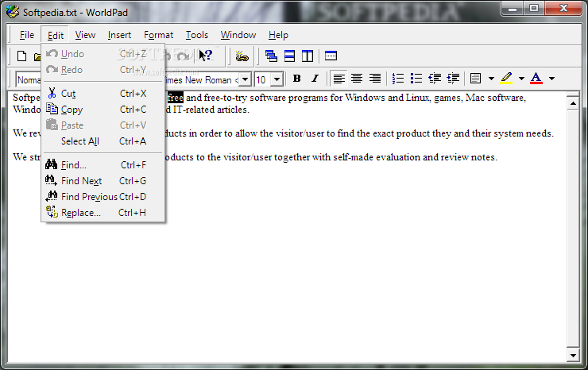The height and width of the screenshot is (370, 588).
Task: Choose Find Next from Edit menu
Action: tap(103, 181)
